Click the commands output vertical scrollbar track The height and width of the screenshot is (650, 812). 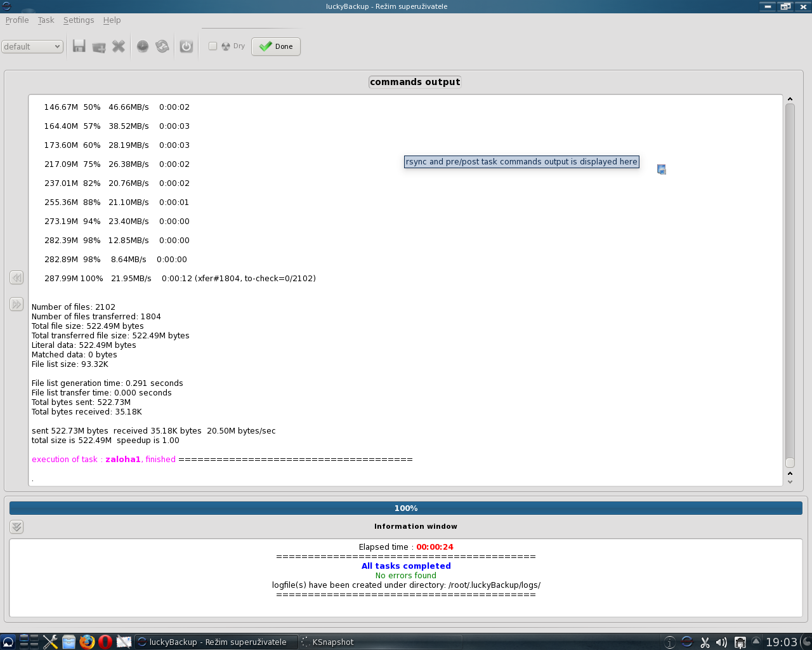(790, 286)
